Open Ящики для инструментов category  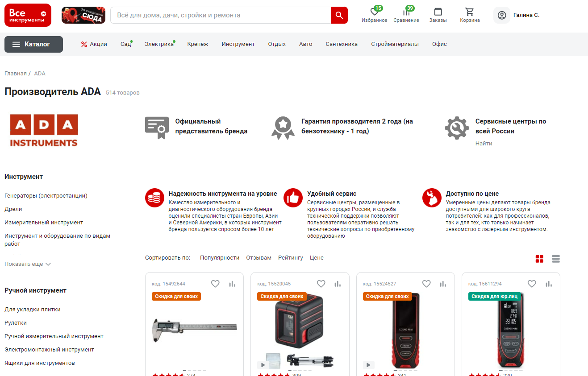point(40,363)
